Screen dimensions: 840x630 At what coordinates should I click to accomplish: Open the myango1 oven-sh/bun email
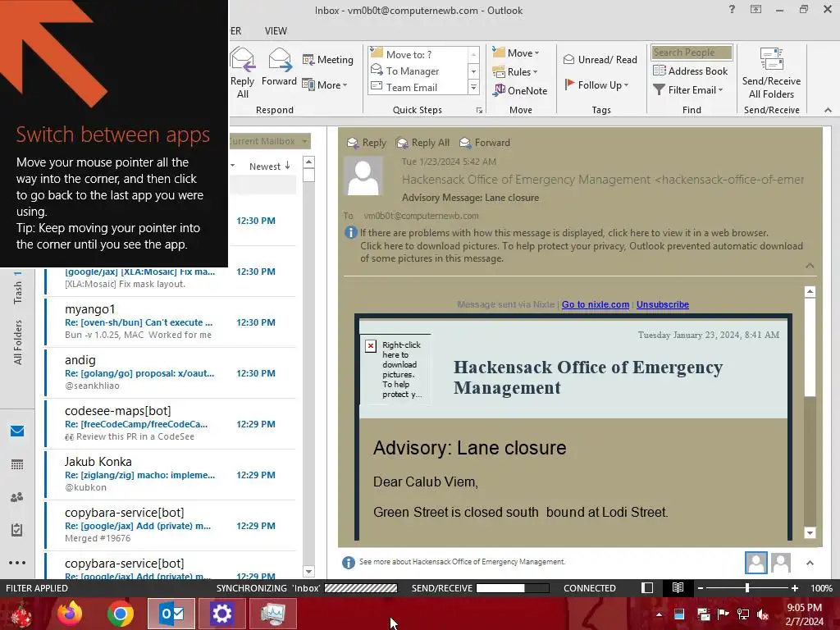[x=171, y=322]
